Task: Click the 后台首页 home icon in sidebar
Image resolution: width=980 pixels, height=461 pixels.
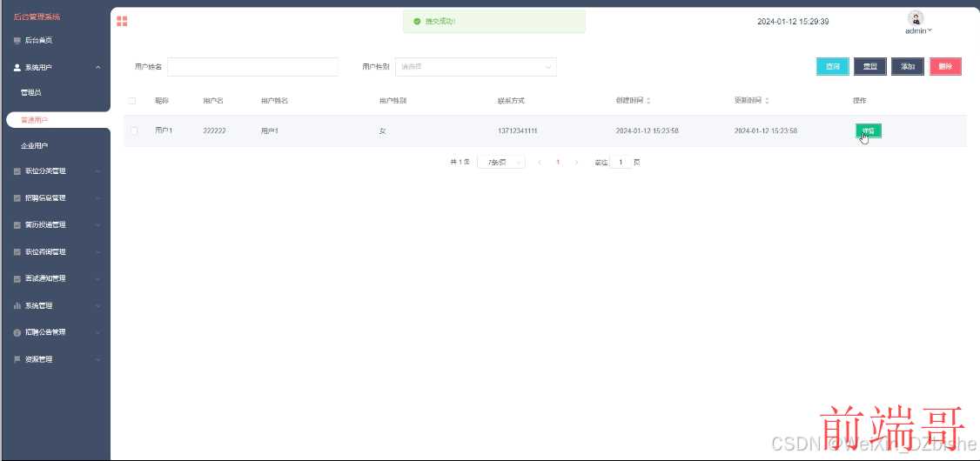Action: (17, 41)
